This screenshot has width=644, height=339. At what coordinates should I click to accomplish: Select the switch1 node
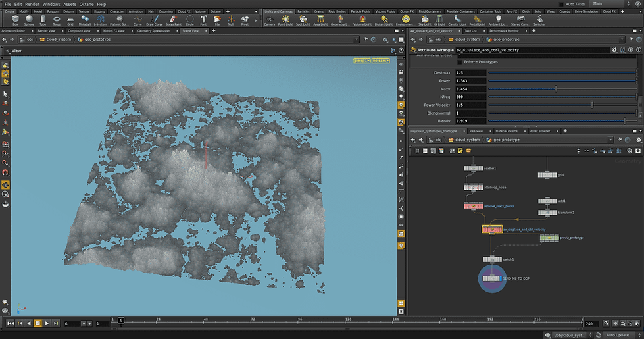[492, 259]
